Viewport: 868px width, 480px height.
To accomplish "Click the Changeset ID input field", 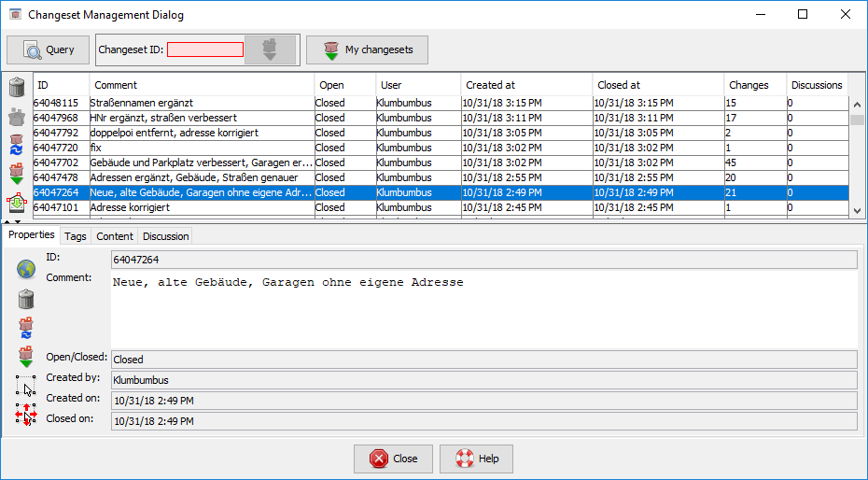I will pyautogui.click(x=204, y=49).
